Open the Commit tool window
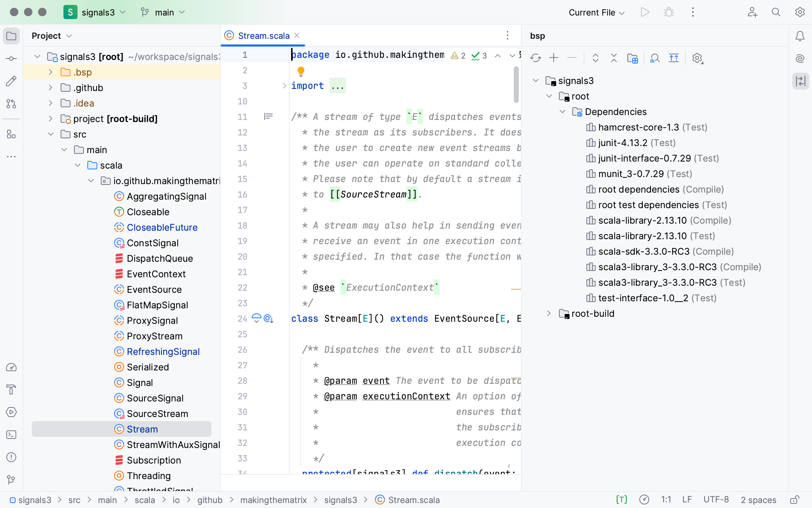The height and width of the screenshot is (508, 812). pyautogui.click(x=11, y=59)
